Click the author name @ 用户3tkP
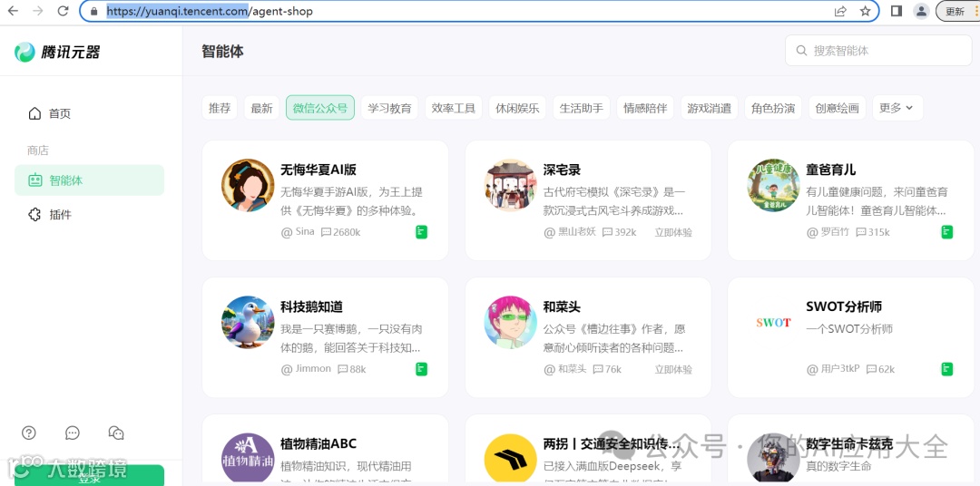This screenshot has width=980, height=486. (833, 369)
